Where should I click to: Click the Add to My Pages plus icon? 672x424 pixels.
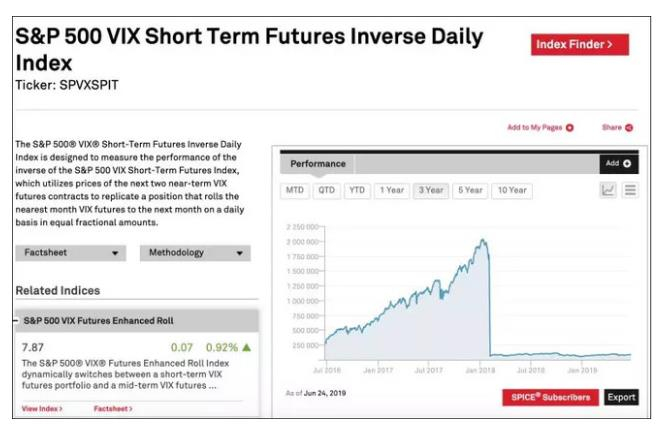click(x=570, y=128)
